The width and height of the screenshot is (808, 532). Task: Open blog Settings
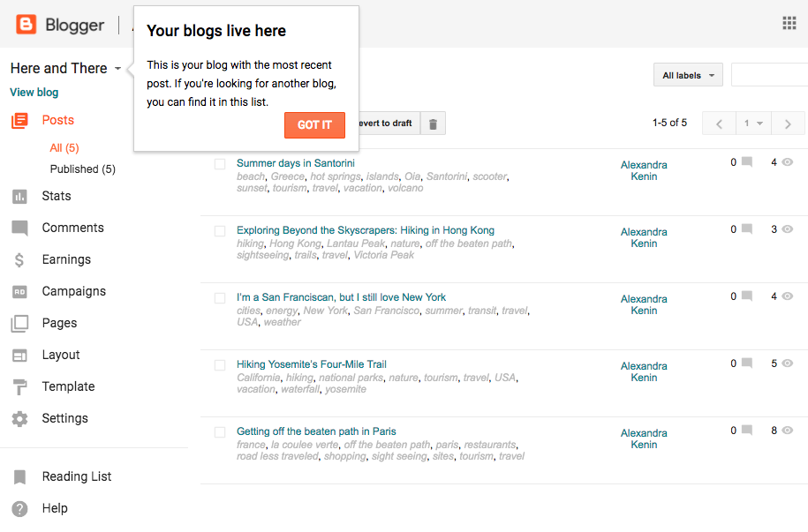(x=64, y=418)
